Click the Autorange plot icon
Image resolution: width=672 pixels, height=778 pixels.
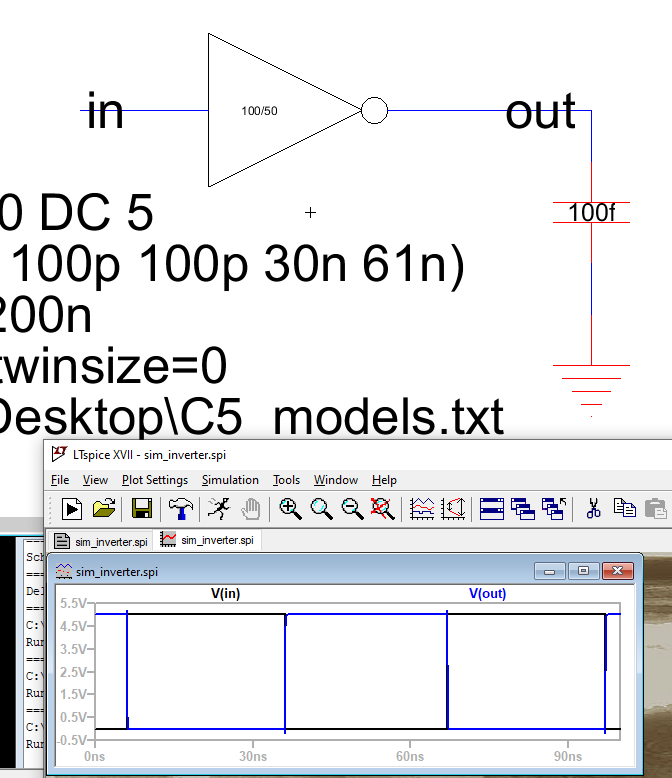[423, 509]
